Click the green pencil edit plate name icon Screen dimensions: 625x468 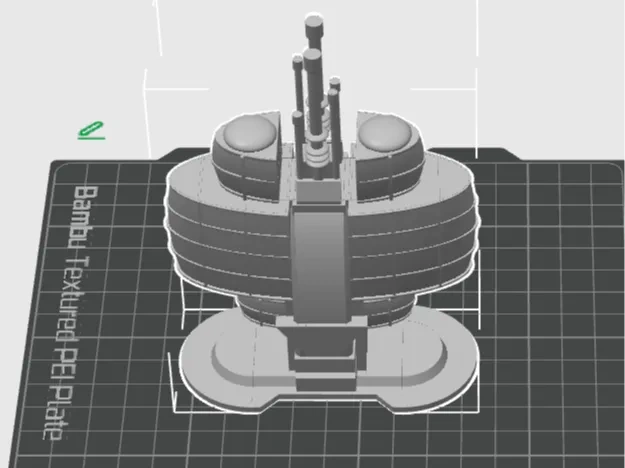[91, 129]
